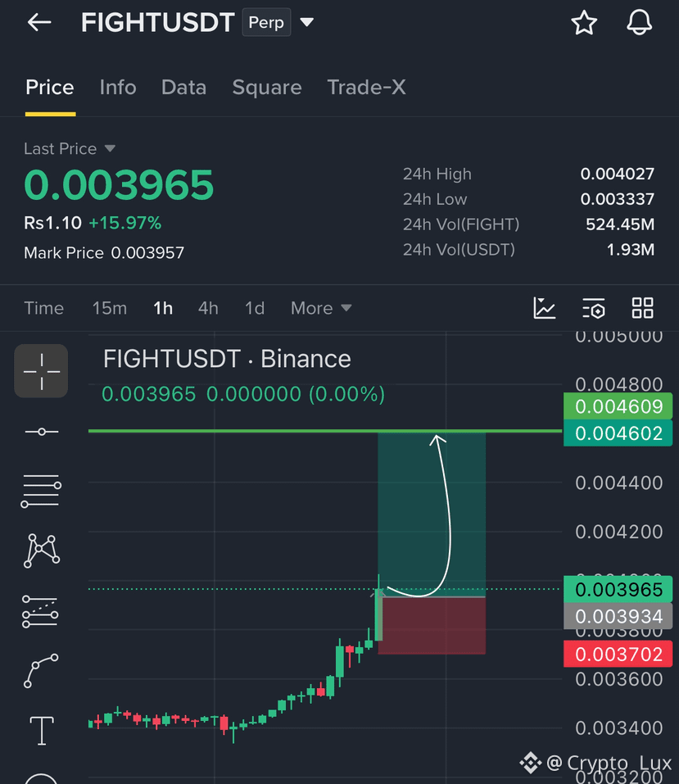Open price alert bell
The image size is (679, 784).
[x=640, y=22]
